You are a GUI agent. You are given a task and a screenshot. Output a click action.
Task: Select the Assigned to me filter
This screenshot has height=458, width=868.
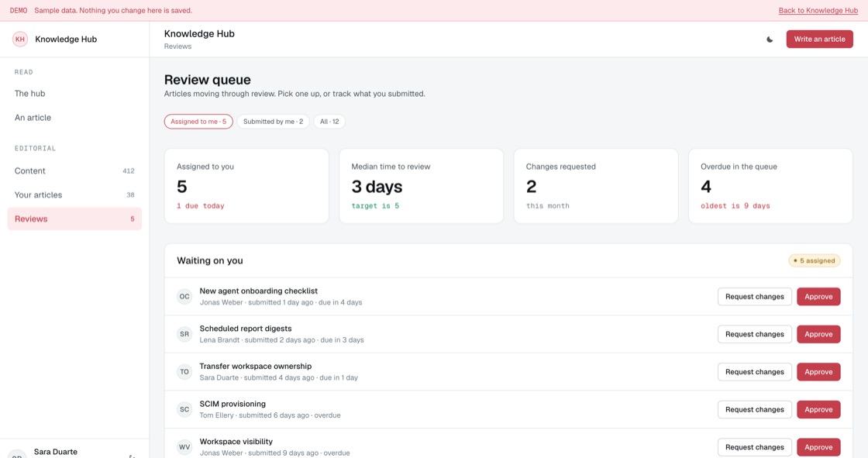(198, 122)
